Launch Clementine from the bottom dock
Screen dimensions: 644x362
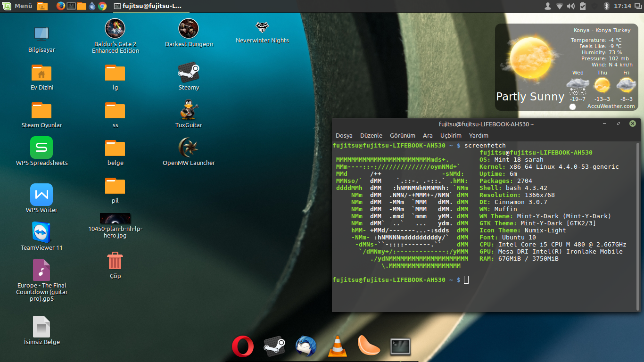pyautogui.click(x=369, y=346)
